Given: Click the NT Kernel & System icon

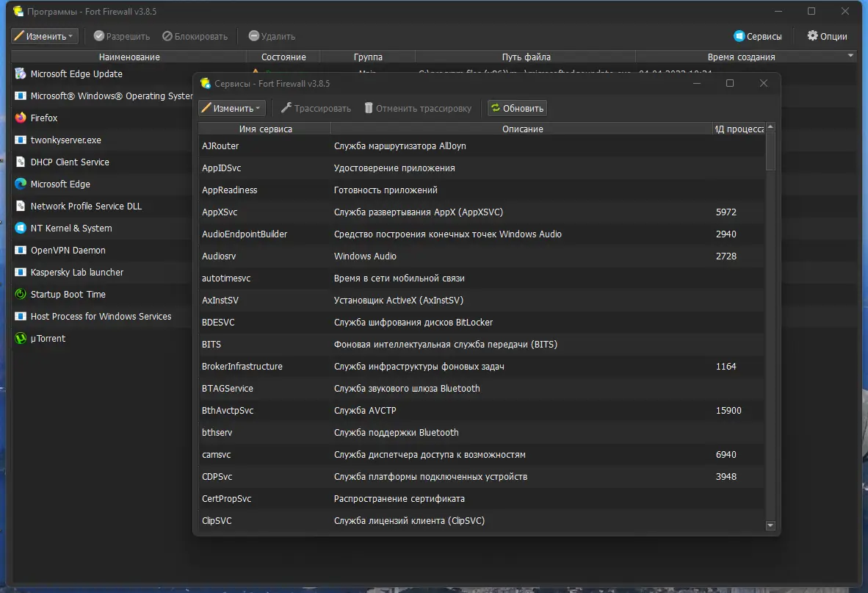Looking at the screenshot, I should [x=21, y=228].
